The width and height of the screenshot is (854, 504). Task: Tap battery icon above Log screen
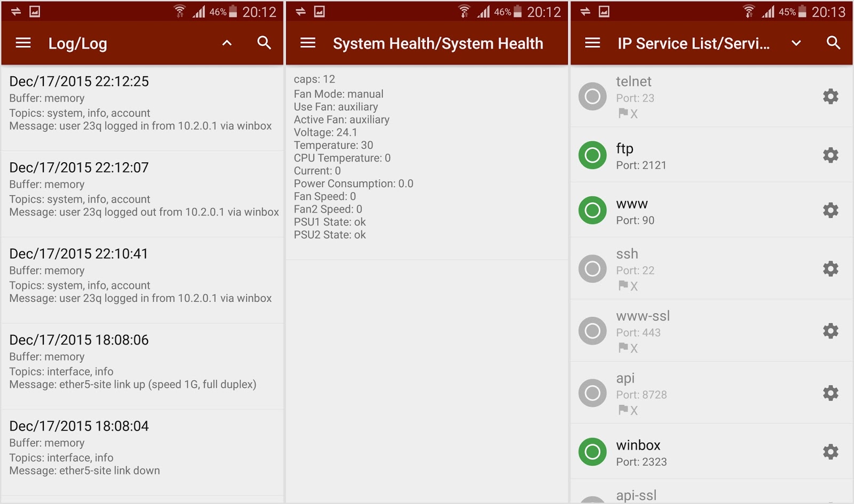point(233,12)
